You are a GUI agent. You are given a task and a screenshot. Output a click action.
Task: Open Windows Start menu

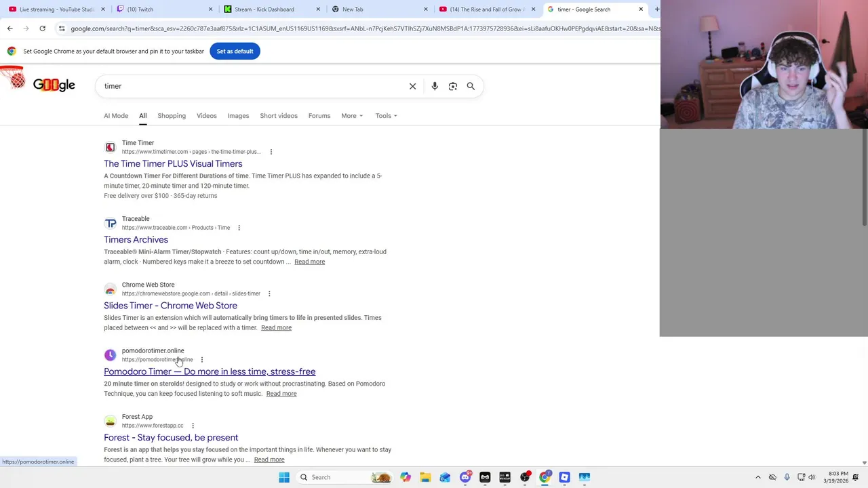click(284, 477)
